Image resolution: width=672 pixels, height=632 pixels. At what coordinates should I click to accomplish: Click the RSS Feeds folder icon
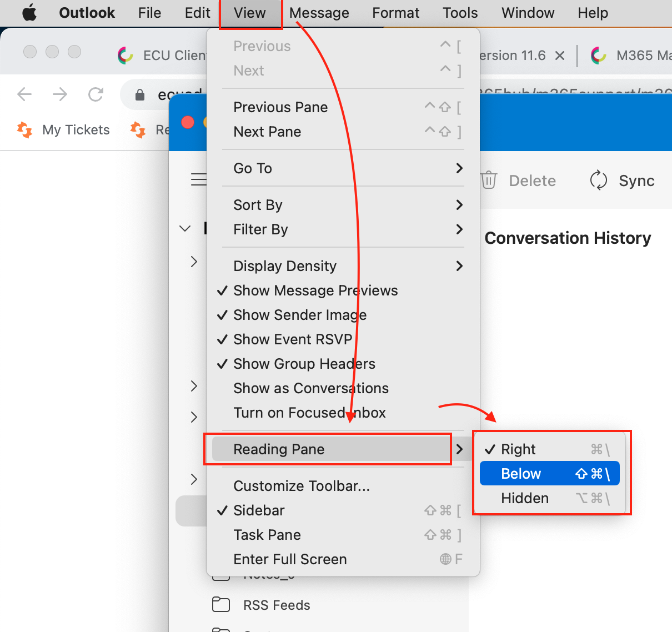[x=221, y=604]
